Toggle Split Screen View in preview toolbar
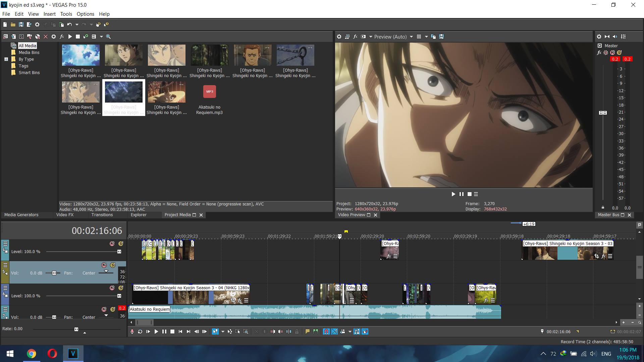Screen dimensions: 644x362 [363, 37]
